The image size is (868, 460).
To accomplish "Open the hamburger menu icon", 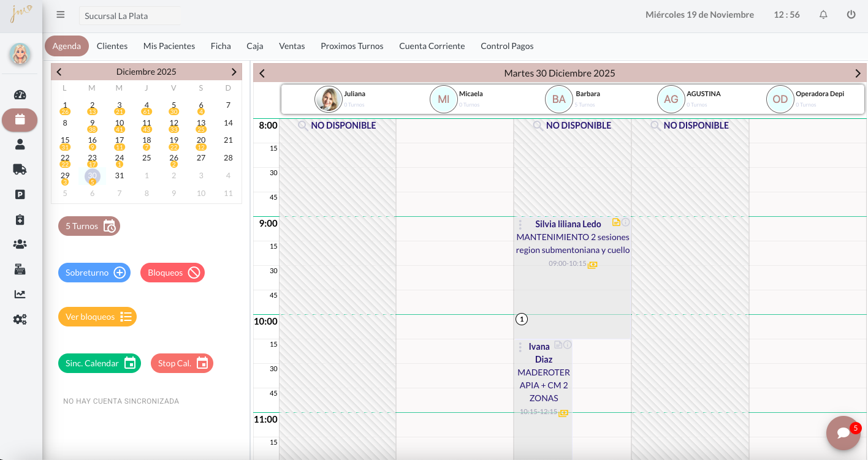I will click(61, 15).
